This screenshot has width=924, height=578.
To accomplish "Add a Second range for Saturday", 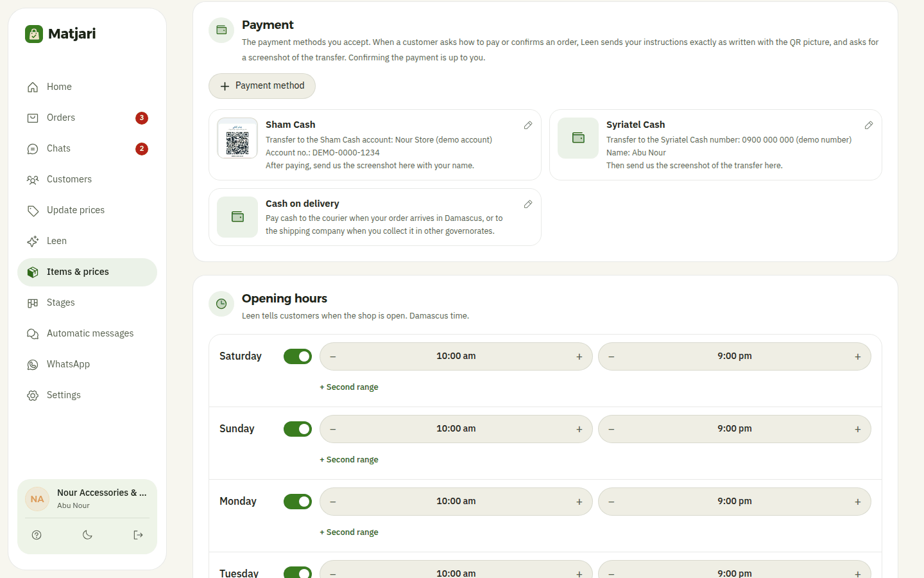I will (x=349, y=387).
